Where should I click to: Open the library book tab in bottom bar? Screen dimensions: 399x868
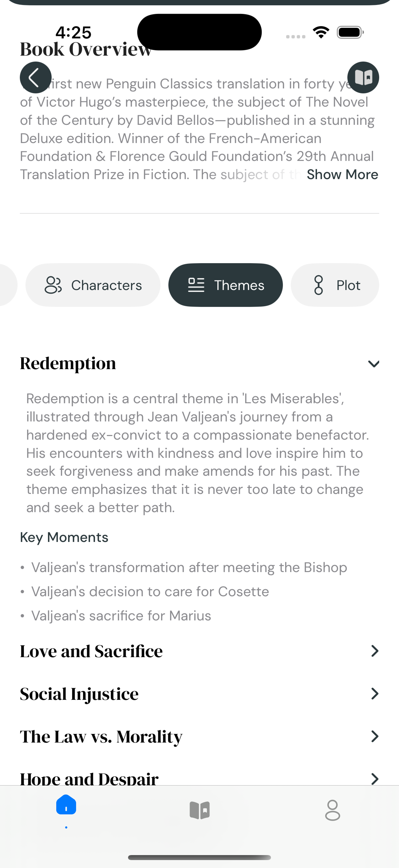(199, 810)
